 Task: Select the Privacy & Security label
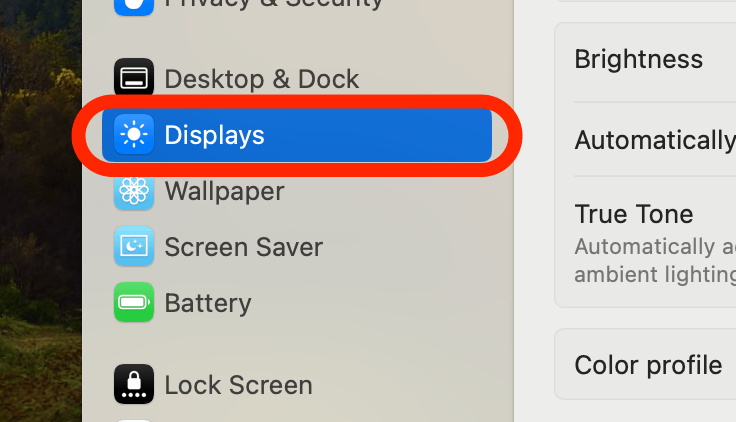pos(273,4)
